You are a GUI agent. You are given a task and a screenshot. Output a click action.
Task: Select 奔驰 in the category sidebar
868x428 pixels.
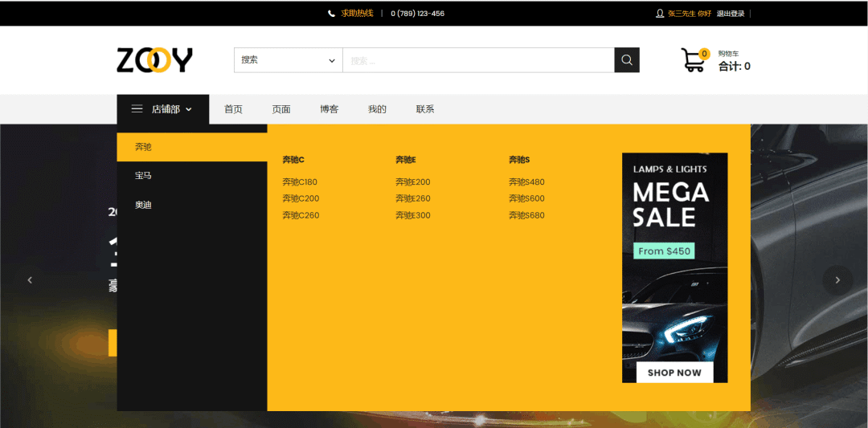click(x=191, y=147)
